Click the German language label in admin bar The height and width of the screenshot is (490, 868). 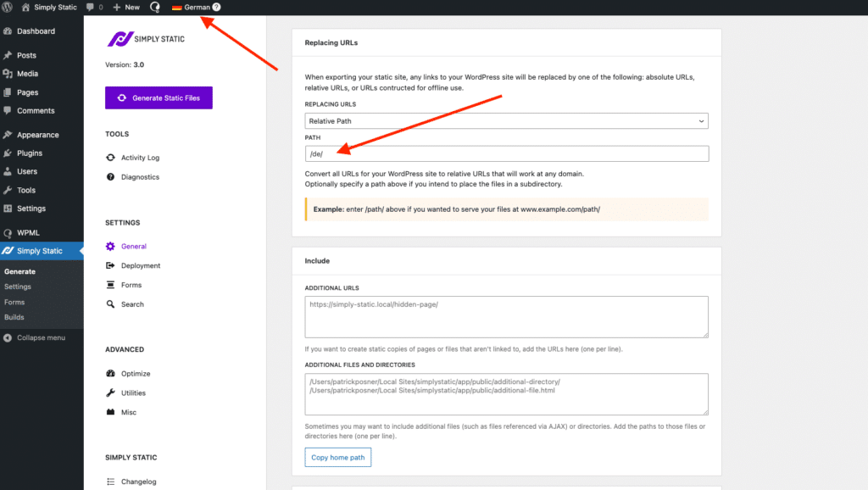pos(197,7)
